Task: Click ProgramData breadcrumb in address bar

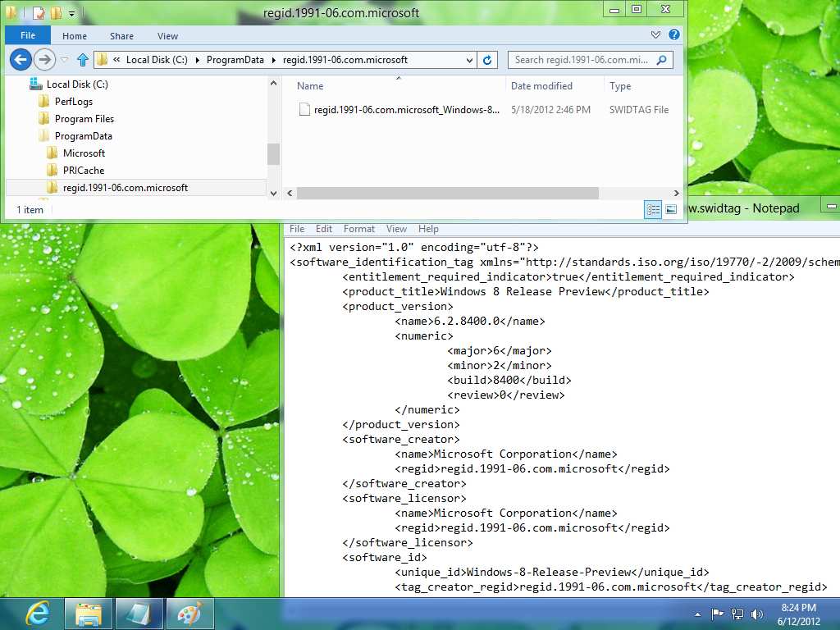Action: click(235, 59)
